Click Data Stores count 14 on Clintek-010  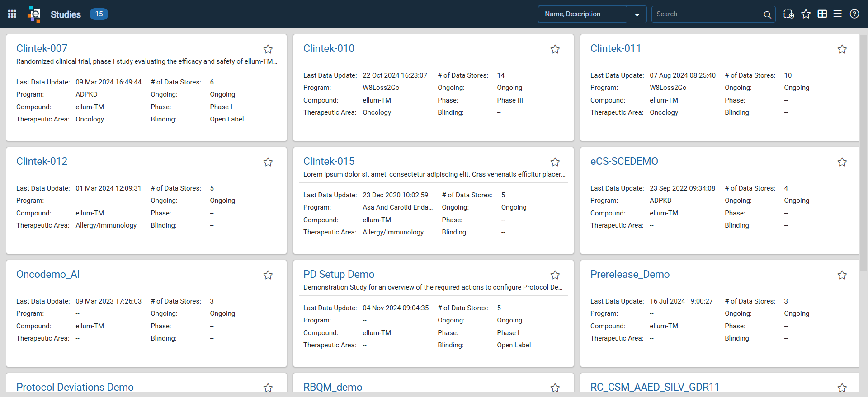coord(501,75)
